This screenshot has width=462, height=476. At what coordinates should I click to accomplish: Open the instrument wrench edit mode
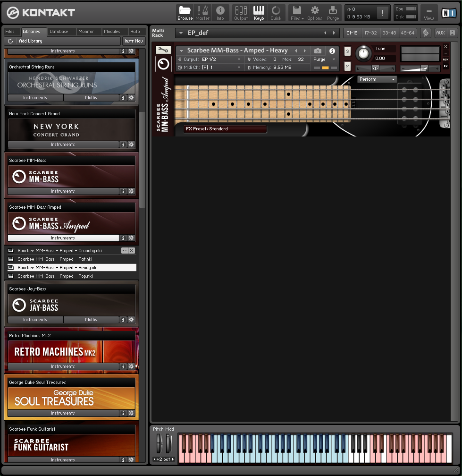(x=163, y=50)
